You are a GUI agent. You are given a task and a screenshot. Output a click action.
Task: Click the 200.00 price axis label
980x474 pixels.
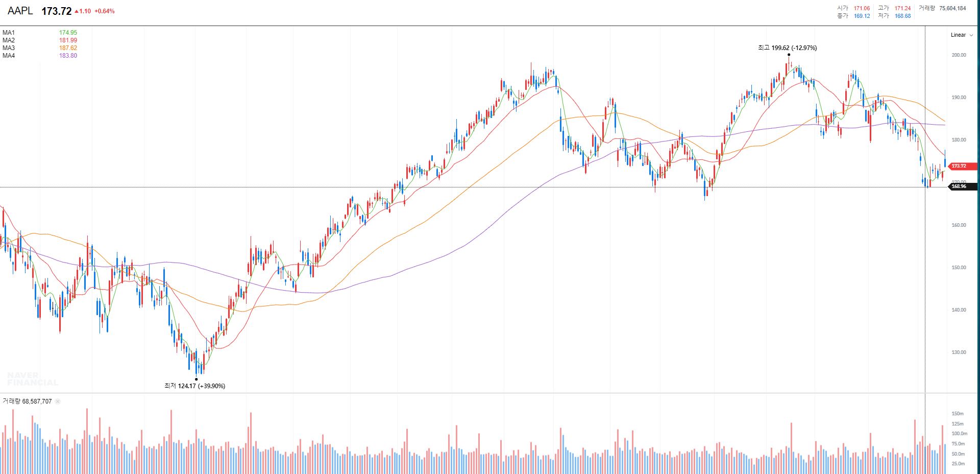pyautogui.click(x=959, y=55)
